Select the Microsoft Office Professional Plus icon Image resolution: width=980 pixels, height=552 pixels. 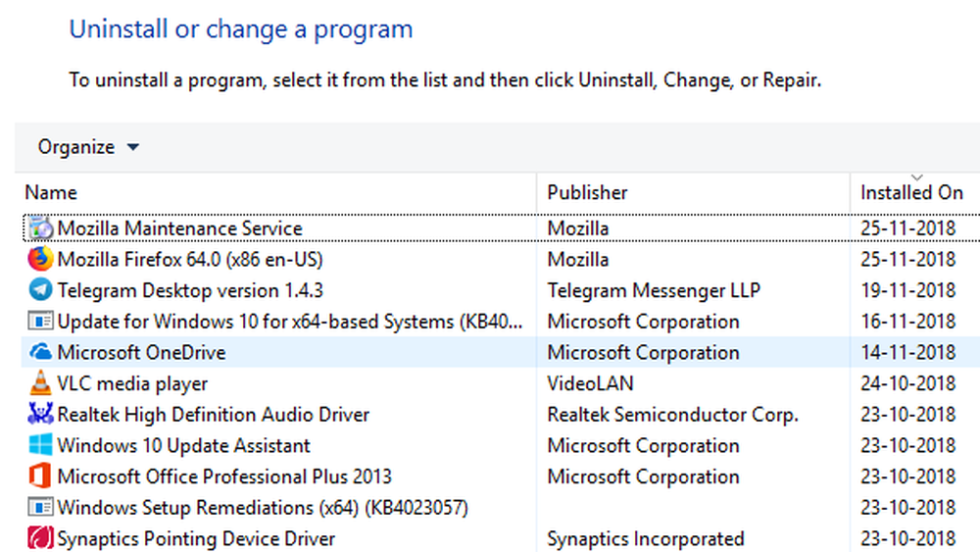click(x=40, y=477)
